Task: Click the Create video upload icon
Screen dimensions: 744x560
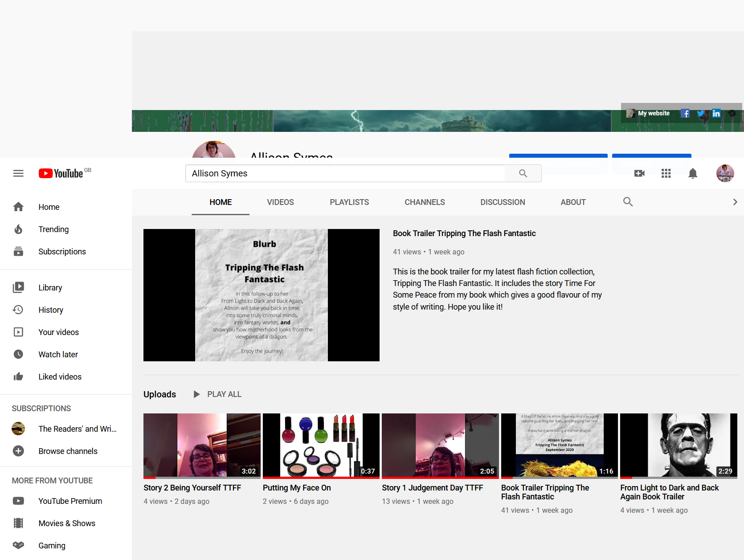Action: click(x=639, y=173)
